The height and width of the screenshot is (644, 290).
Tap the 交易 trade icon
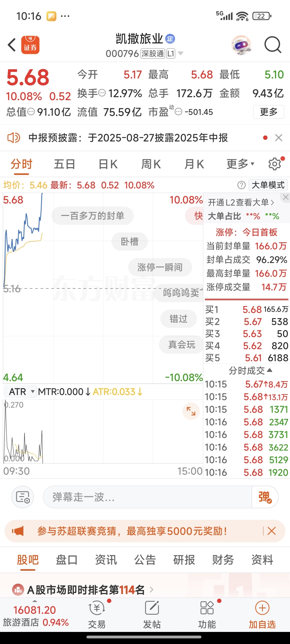pos(97,614)
